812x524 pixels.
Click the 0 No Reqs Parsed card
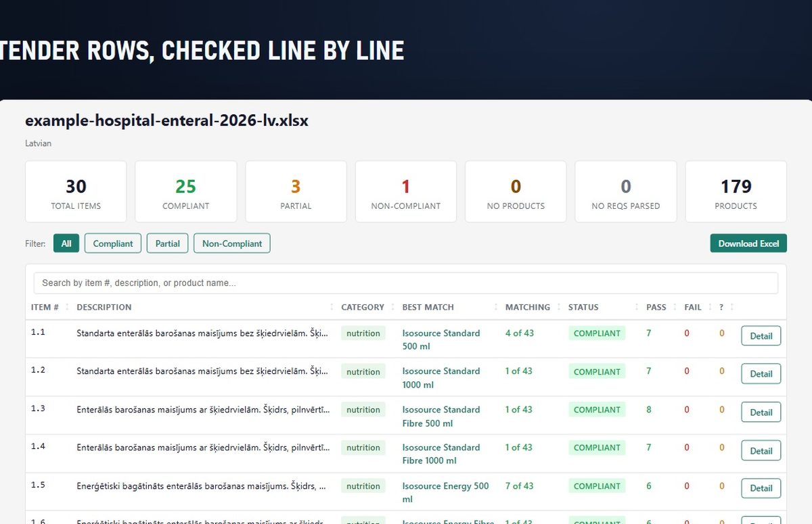tap(626, 191)
